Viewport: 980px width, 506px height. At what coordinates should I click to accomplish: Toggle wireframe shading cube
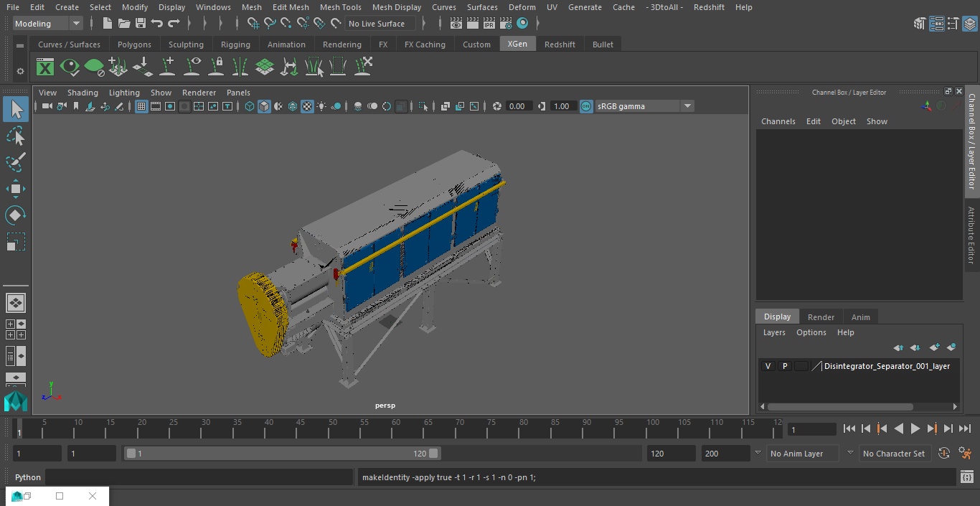point(250,106)
